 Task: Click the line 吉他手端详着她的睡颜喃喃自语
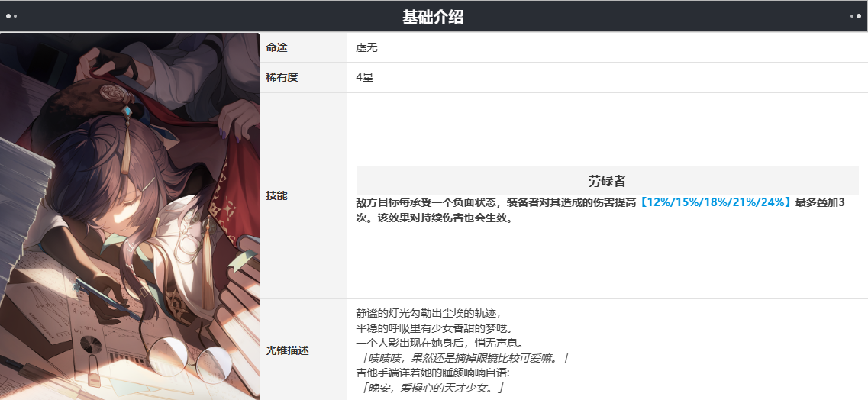[434, 373]
